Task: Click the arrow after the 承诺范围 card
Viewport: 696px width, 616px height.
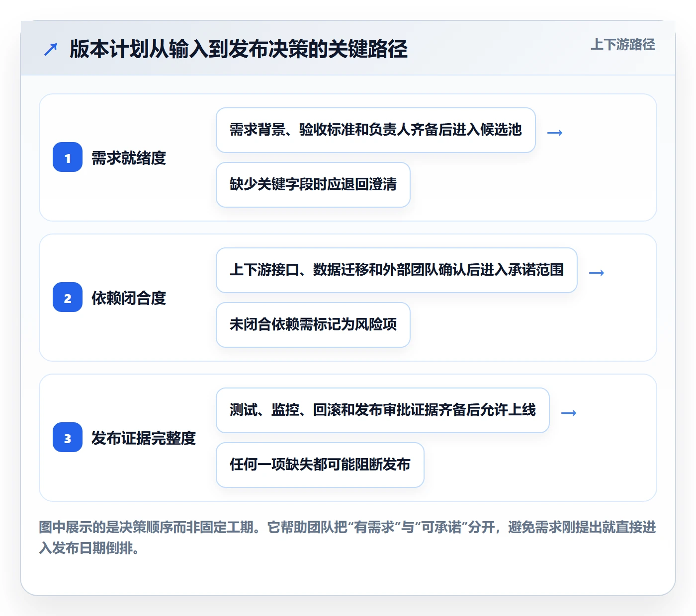Action: (x=597, y=273)
